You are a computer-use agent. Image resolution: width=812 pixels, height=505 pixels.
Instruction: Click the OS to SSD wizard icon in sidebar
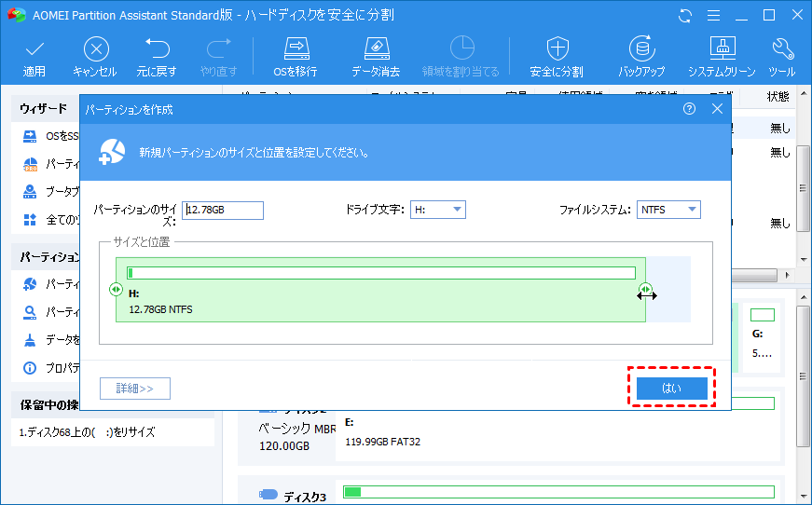pyautogui.click(x=30, y=136)
